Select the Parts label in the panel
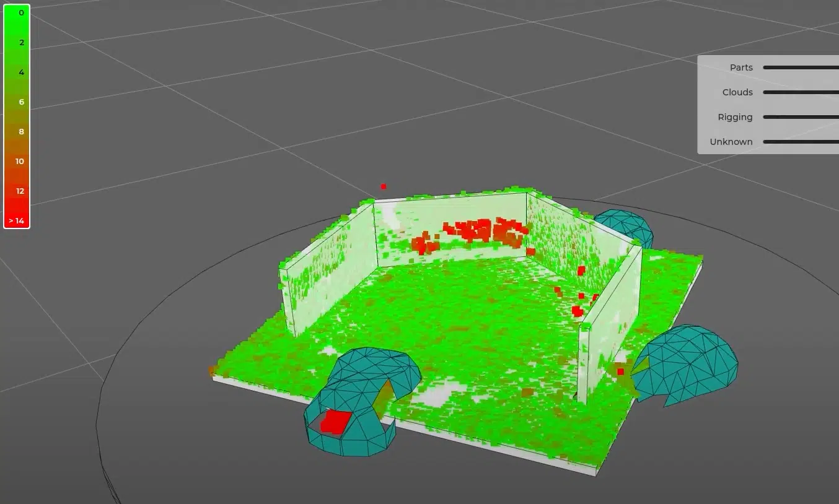839x504 pixels. [741, 67]
